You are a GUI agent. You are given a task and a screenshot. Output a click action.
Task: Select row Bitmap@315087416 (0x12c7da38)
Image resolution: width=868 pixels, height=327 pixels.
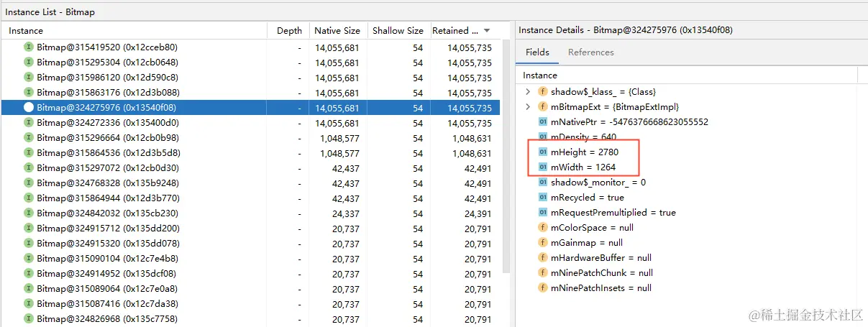[x=250, y=304]
